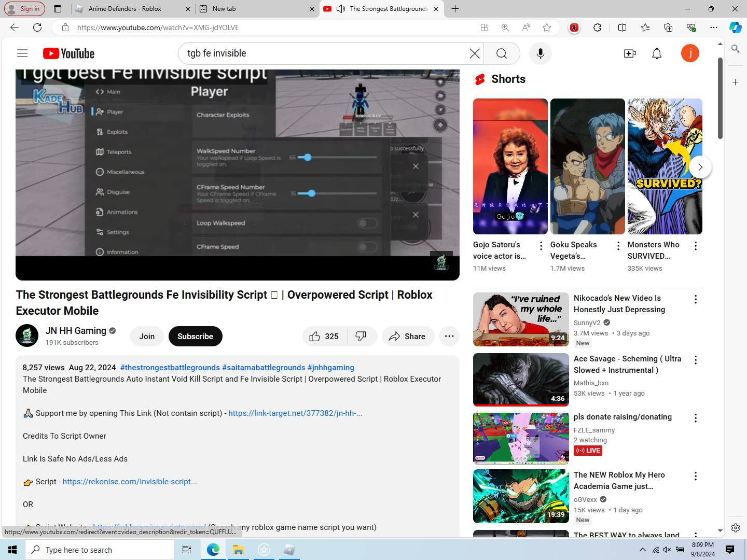The height and width of the screenshot is (560, 747).
Task: Open the rekonise.com invisible-script link
Action: (x=130, y=482)
